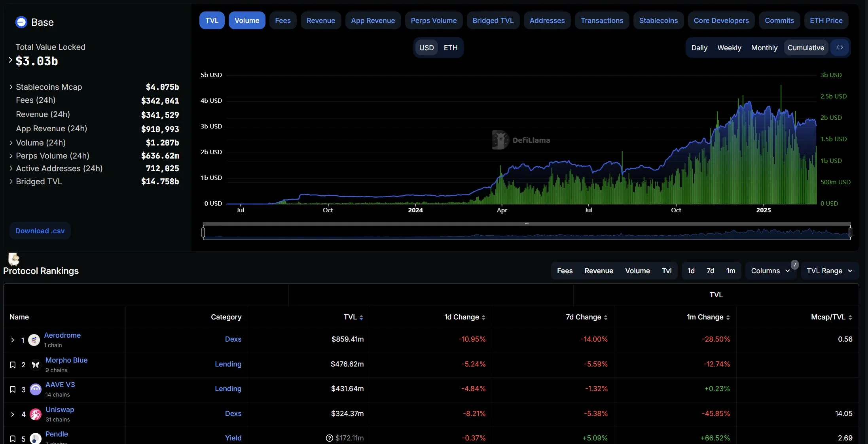Click the AAVE V3 ghost logo
868x444 pixels.
(35, 389)
